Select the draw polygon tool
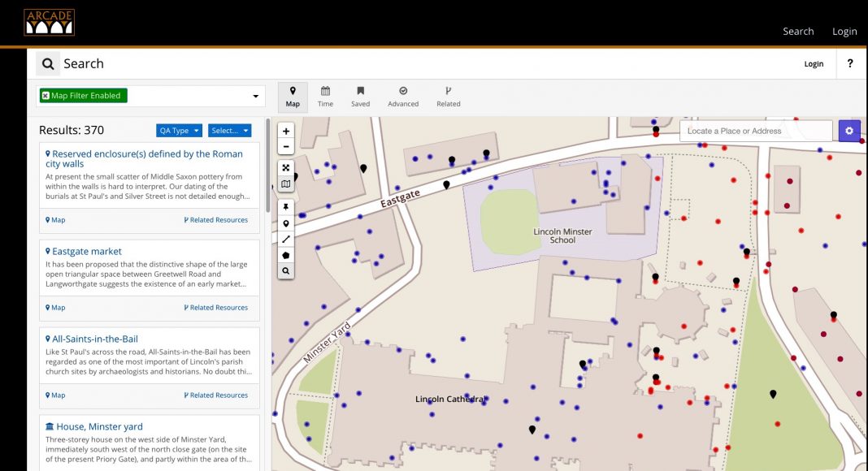This screenshot has width=868, height=471. pos(286,255)
